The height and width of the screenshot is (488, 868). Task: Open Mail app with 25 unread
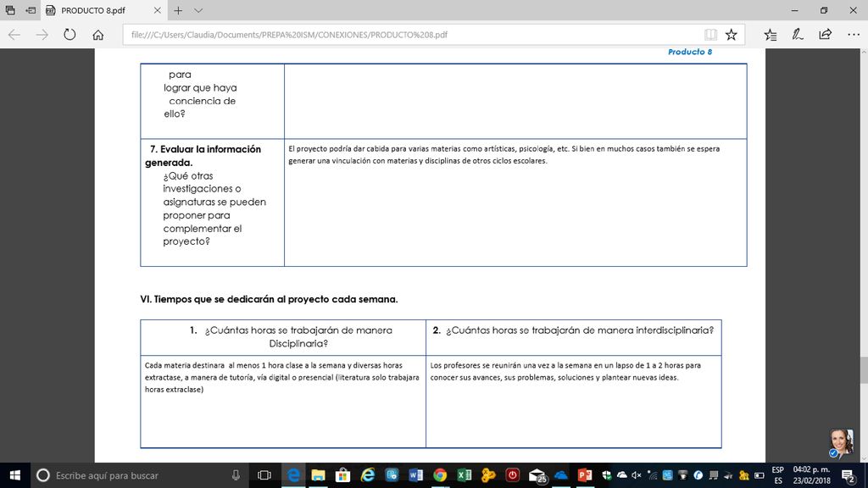pyautogui.click(x=537, y=476)
